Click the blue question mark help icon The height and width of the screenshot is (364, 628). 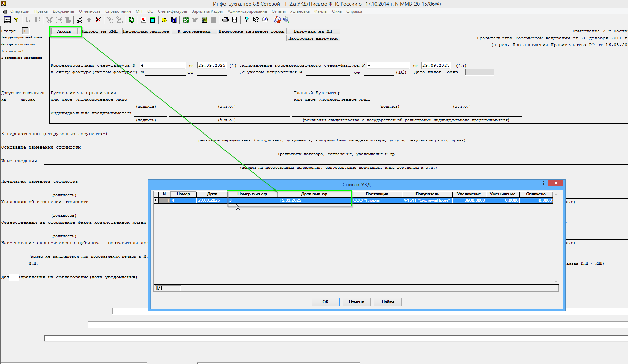246,20
